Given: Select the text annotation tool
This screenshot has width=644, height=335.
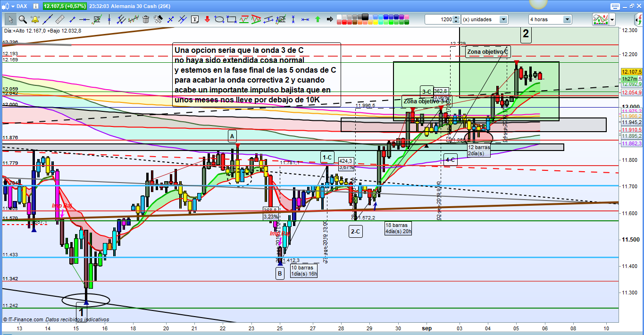Looking at the screenshot, I should pos(195,19).
